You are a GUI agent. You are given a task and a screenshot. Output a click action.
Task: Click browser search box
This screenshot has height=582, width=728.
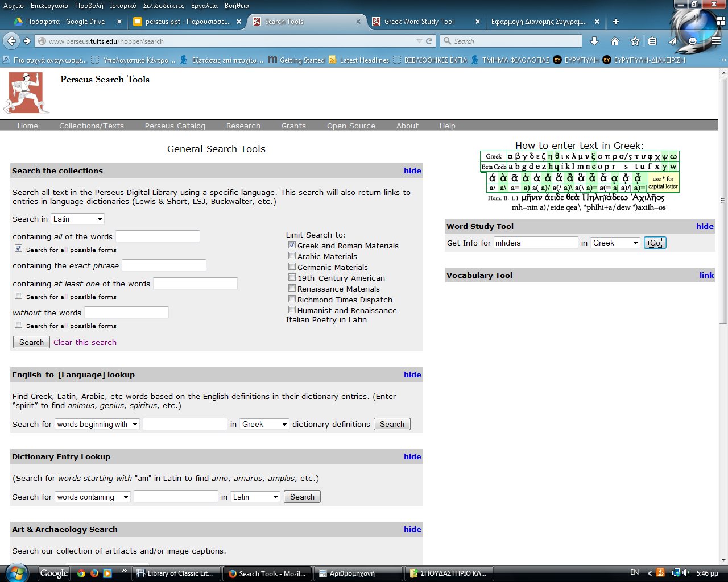pos(512,41)
